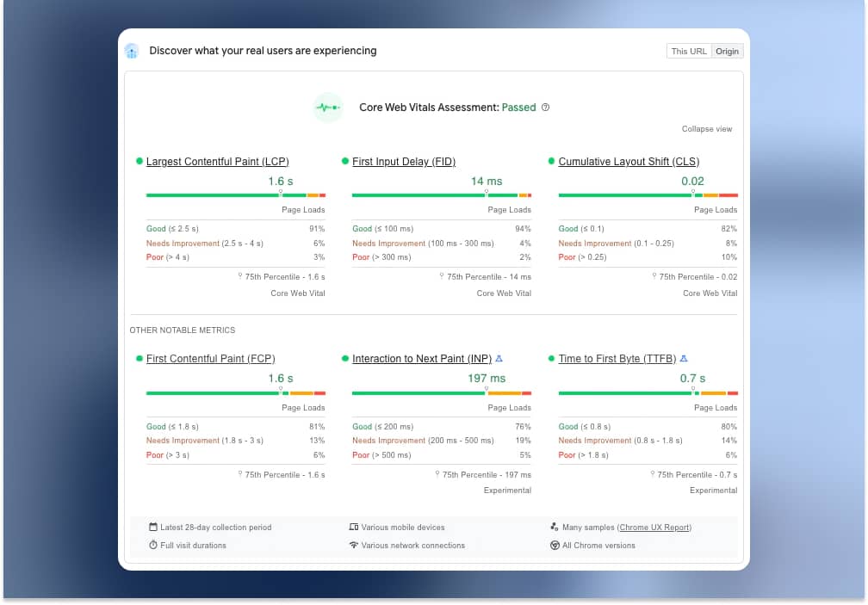The height and width of the screenshot is (605, 868).
Task: Click the wifi icon for Various network connections
Action: 354,545
